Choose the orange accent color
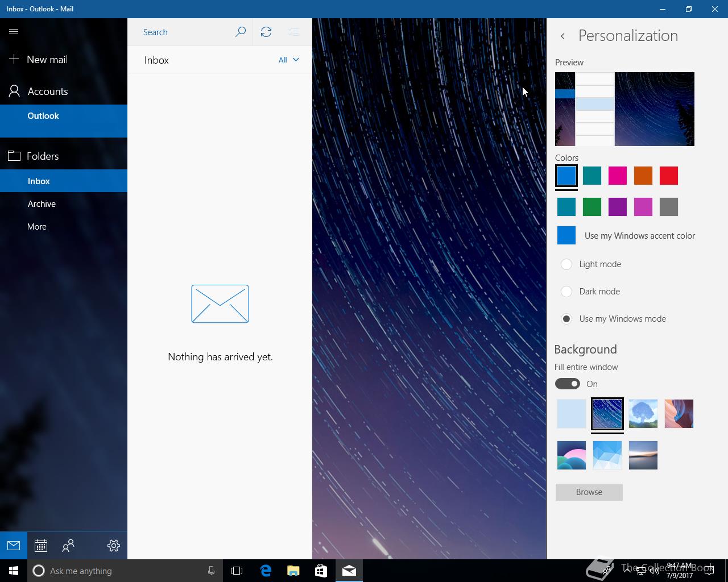728x582 pixels. pyautogui.click(x=643, y=176)
